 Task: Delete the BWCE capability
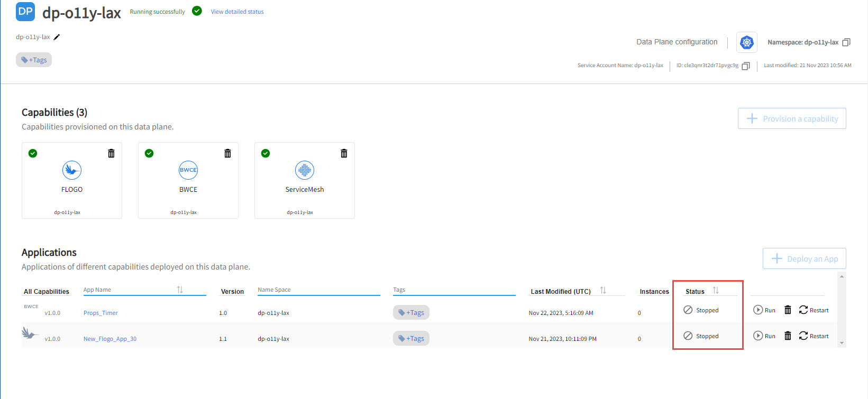tap(227, 153)
